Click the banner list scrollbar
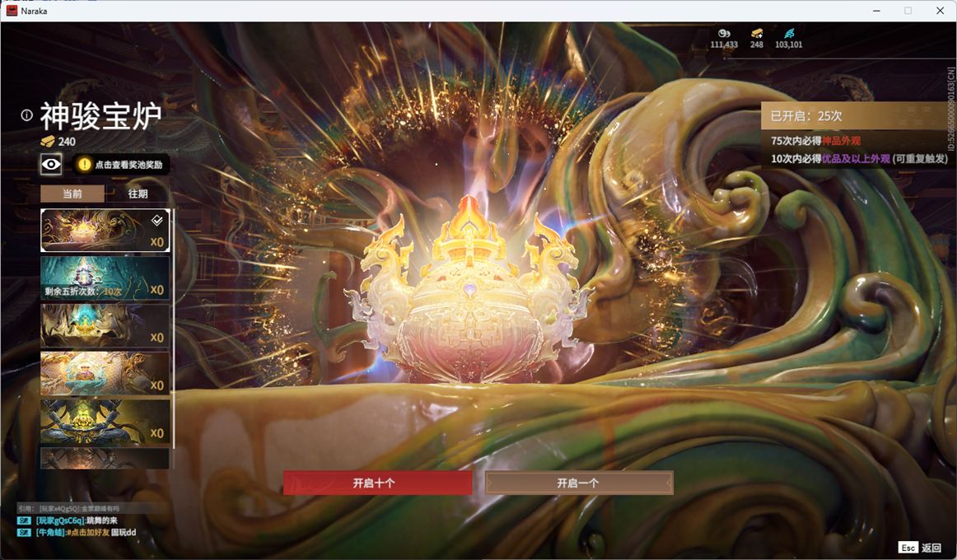Viewport: 957px width, 560px height. pos(173,329)
